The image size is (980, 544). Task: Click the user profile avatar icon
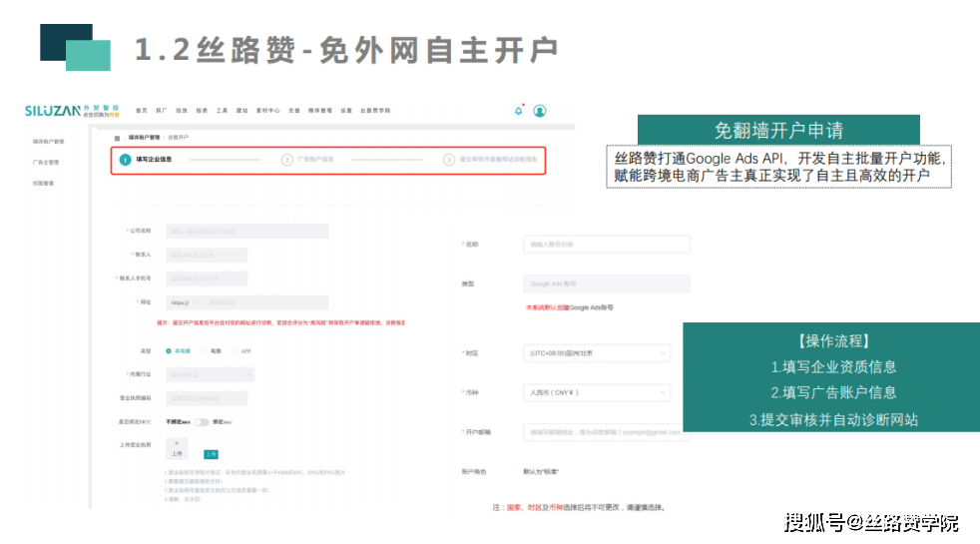[540, 111]
